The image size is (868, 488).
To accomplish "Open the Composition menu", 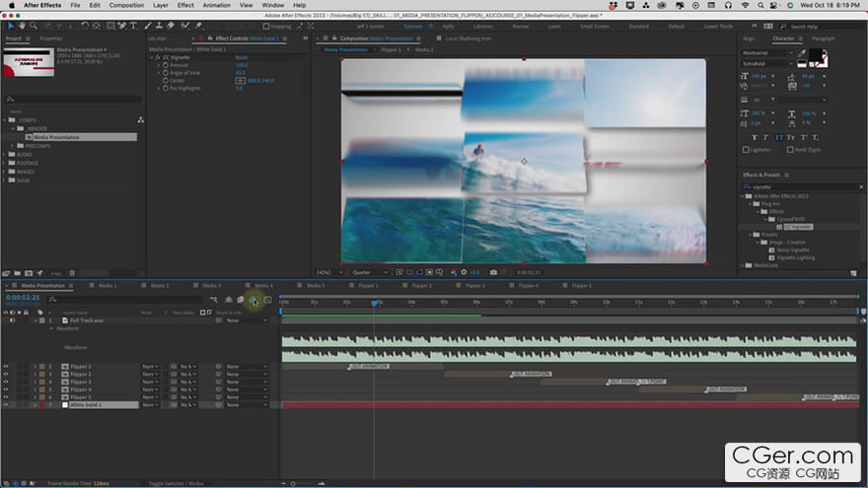I will (x=126, y=5).
